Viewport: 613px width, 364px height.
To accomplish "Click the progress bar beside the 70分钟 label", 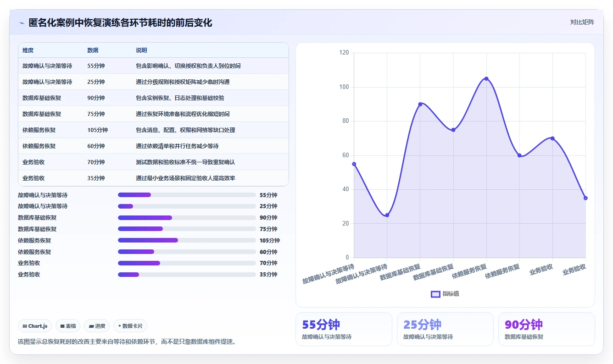I will 187,263.
